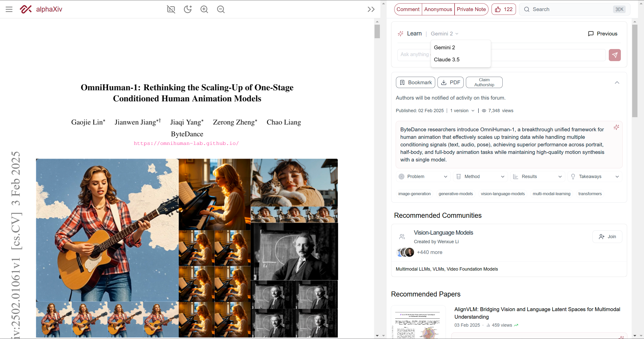Click the search magnifier icon
This screenshot has height=339, width=644.
tap(527, 9)
